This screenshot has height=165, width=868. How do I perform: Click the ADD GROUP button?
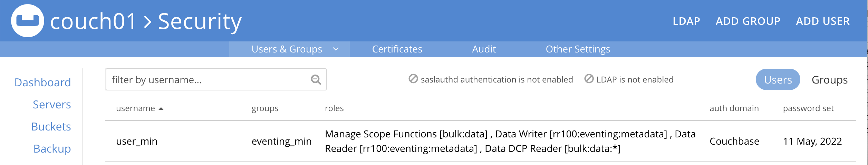748,21
